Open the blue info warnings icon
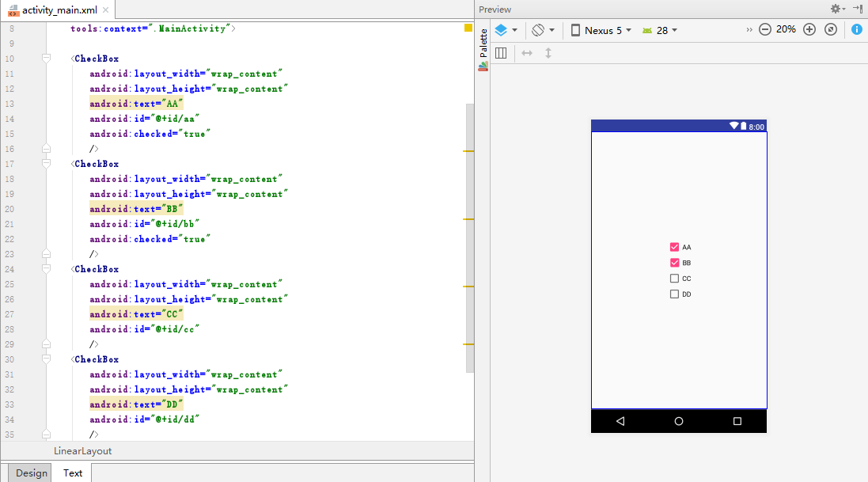 pos(857,29)
